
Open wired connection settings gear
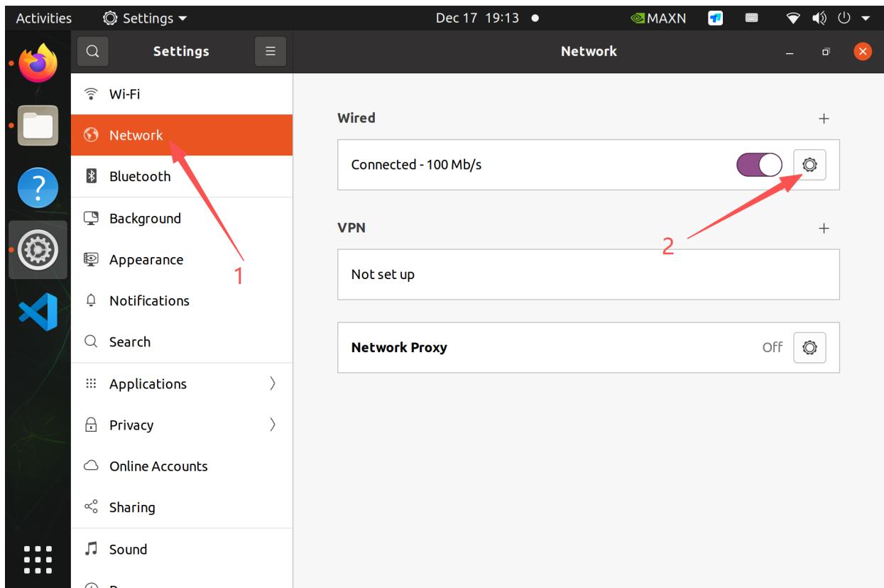pos(809,165)
